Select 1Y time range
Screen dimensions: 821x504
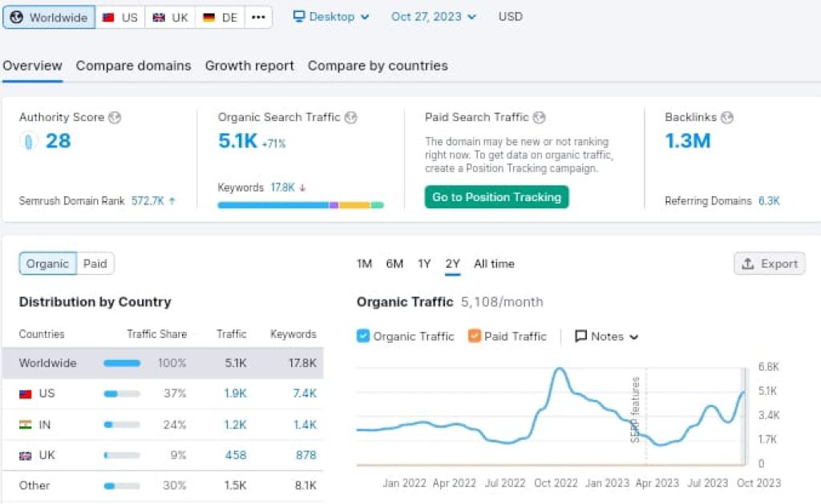(424, 264)
